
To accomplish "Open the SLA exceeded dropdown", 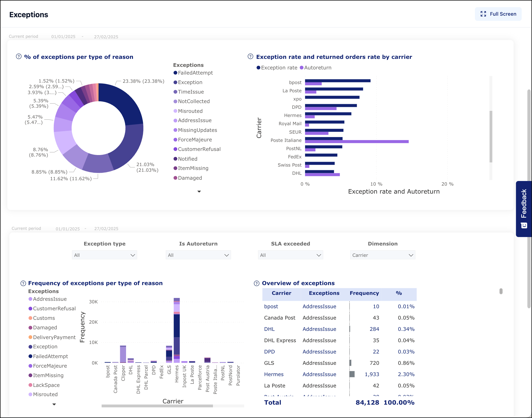I will (x=290, y=255).
